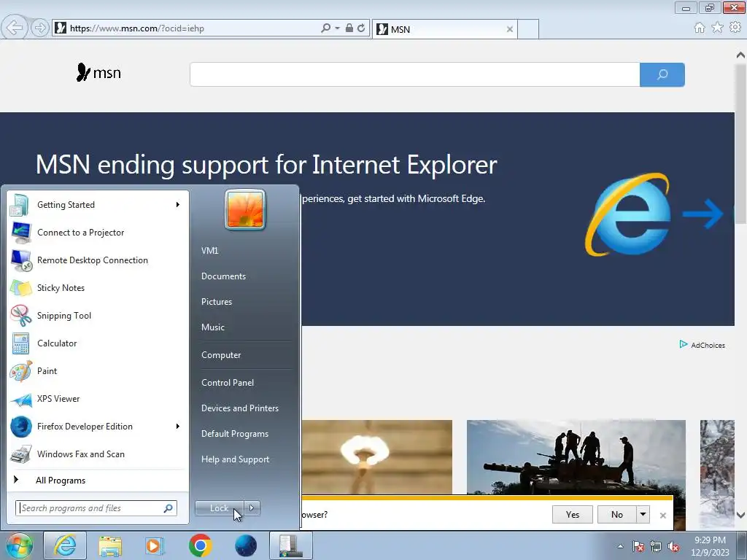Open Firefox Developer Edition

[x=98, y=426]
